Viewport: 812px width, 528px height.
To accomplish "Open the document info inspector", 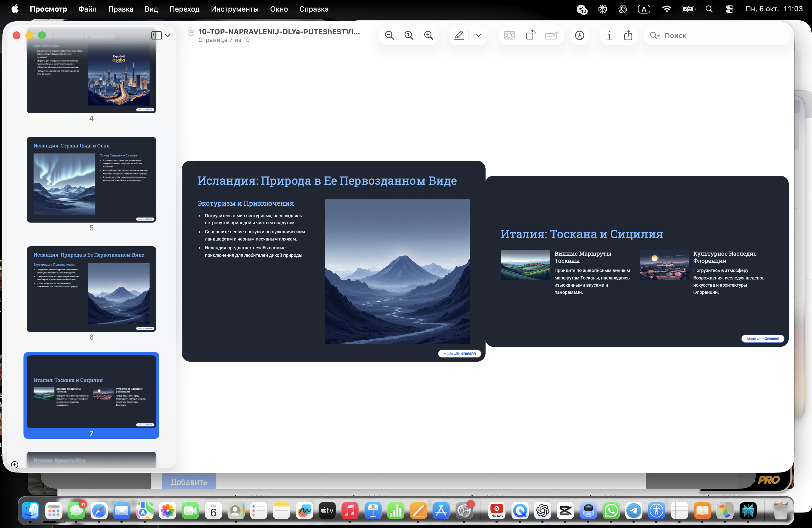I will pos(609,35).
